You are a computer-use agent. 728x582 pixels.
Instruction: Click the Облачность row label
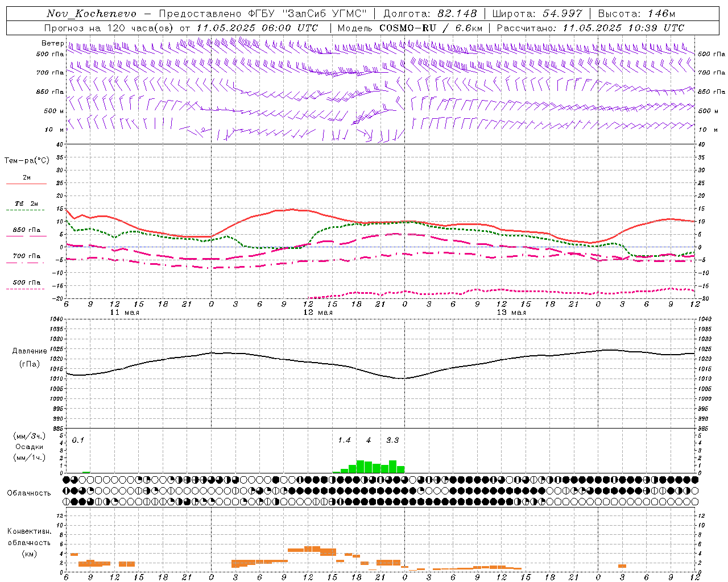[29, 493]
